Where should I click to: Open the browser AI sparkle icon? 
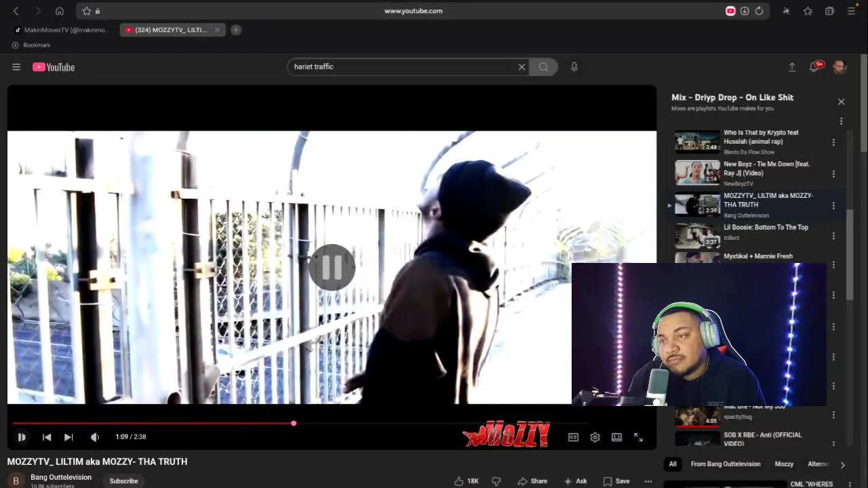point(786,11)
